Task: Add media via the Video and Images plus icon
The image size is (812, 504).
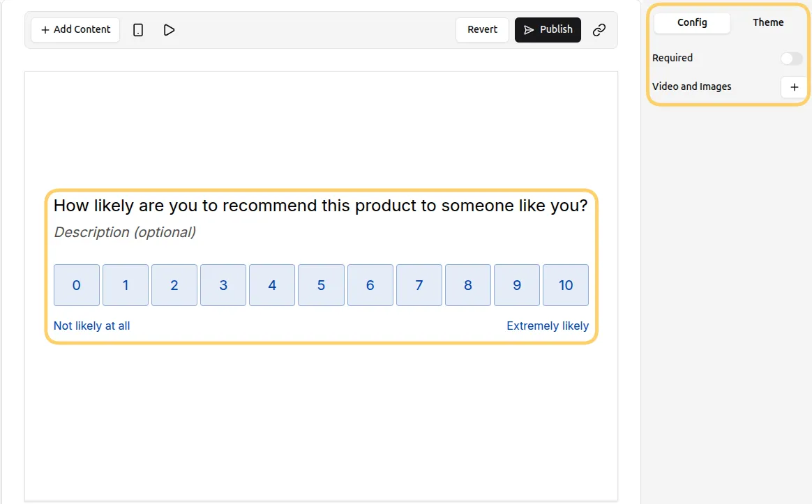Action: coord(793,87)
